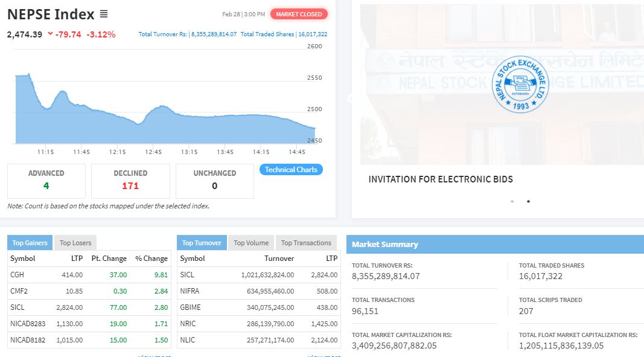This screenshot has height=357, width=644.
Task: Click the Market Summary header
Action: pyautogui.click(x=496, y=244)
